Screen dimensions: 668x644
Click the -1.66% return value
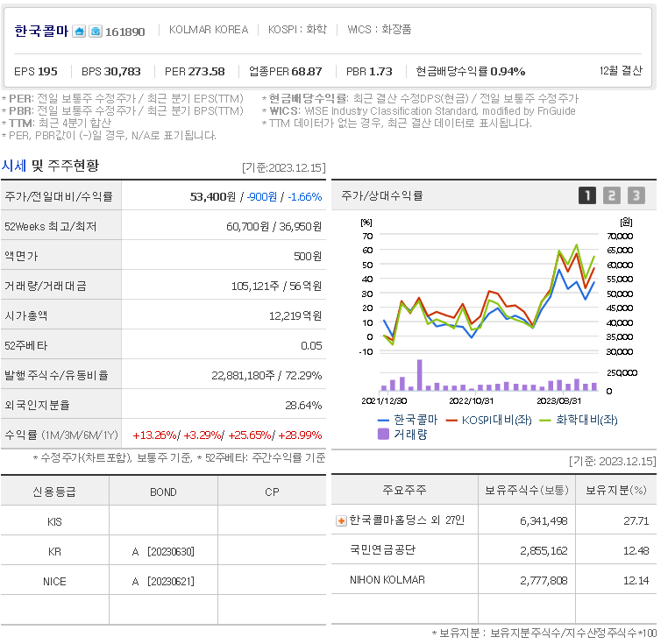point(304,196)
